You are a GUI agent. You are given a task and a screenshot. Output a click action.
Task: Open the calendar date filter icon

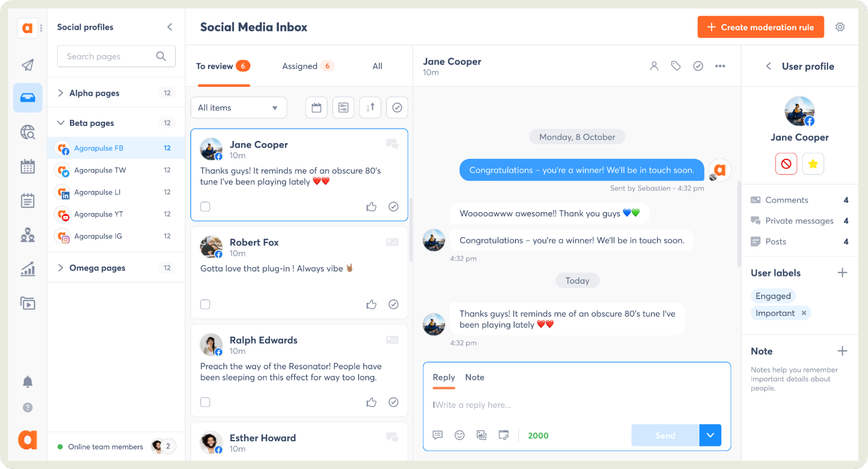pyautogui.click(x=316, y=108)
